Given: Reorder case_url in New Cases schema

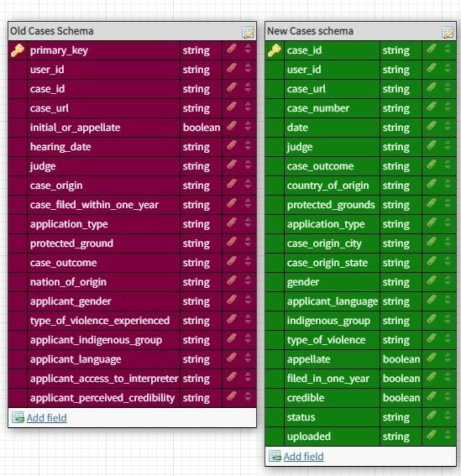Looking at the screenshot, I should tap(448, 87).
